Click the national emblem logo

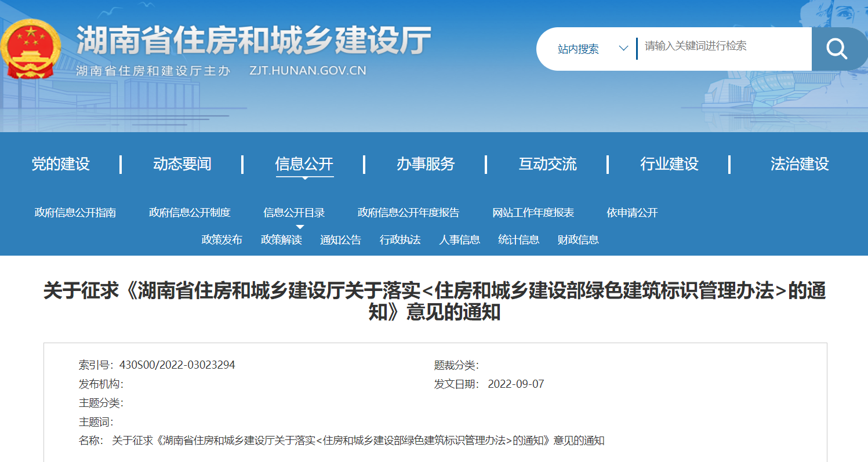click(30, 50)
